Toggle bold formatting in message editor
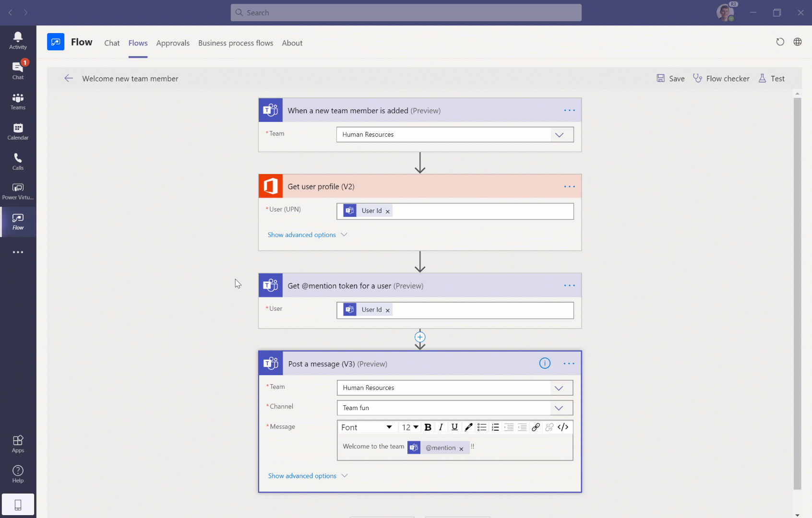This screenshot has height=518, width=812. coord(428,427)
